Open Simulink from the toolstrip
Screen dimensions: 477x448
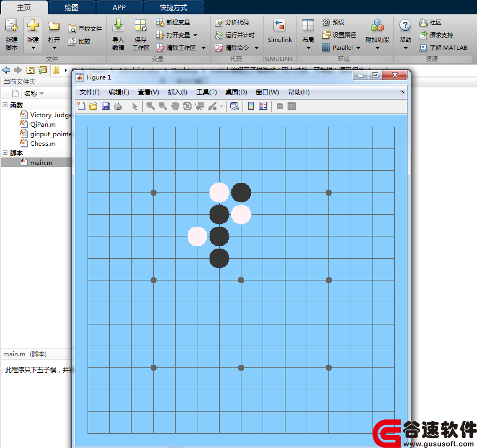[280, 31]
